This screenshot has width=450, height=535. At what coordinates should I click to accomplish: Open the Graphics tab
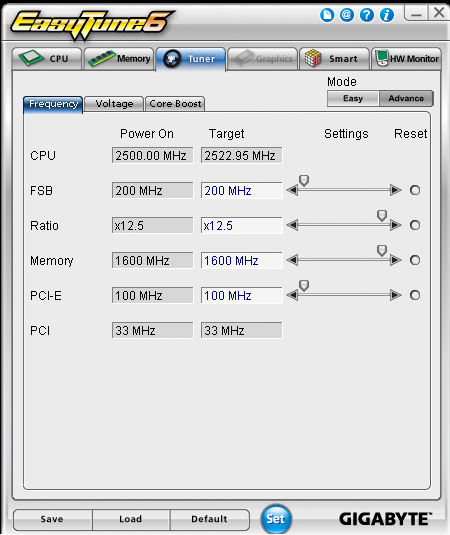[x=262, y=59]
